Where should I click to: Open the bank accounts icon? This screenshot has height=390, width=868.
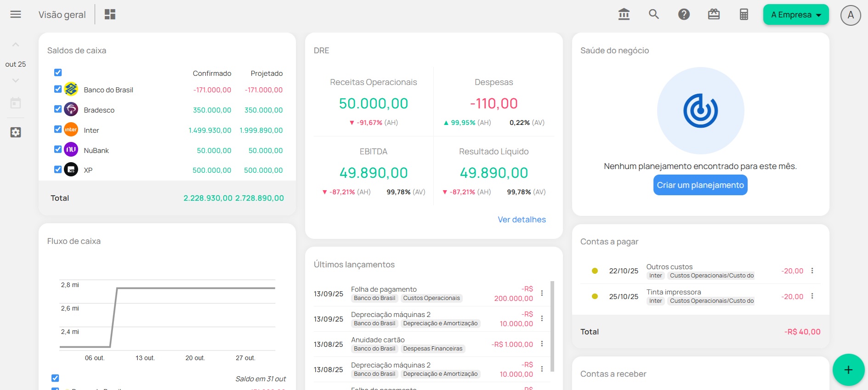(x=624, y=14)
